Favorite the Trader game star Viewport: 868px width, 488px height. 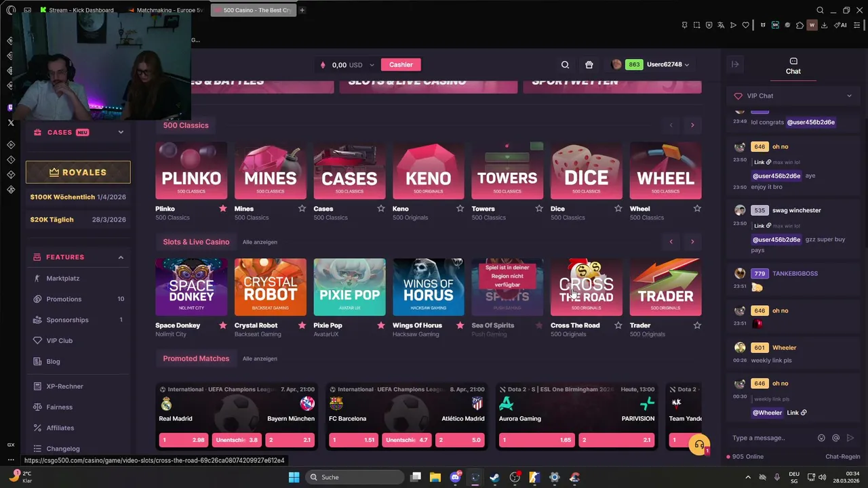tap(697, 325)
